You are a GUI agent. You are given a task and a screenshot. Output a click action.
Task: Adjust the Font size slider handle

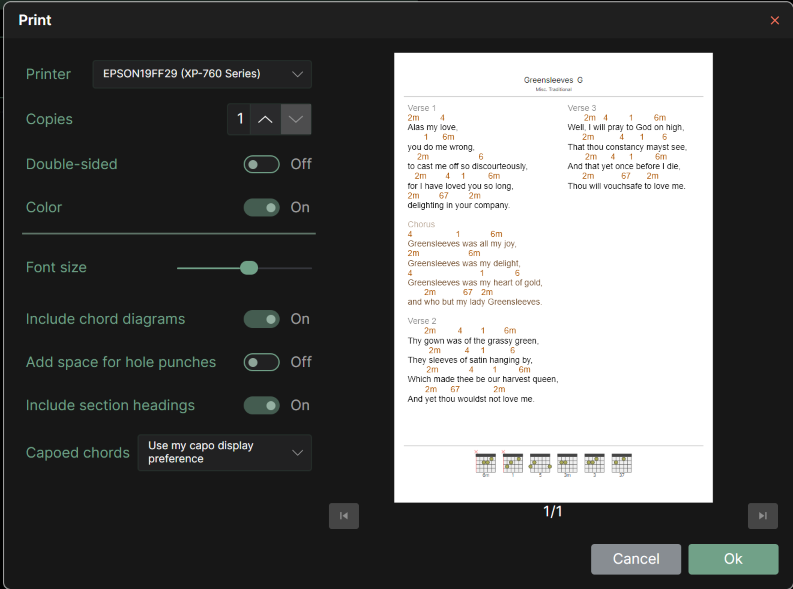click(249, 267)
